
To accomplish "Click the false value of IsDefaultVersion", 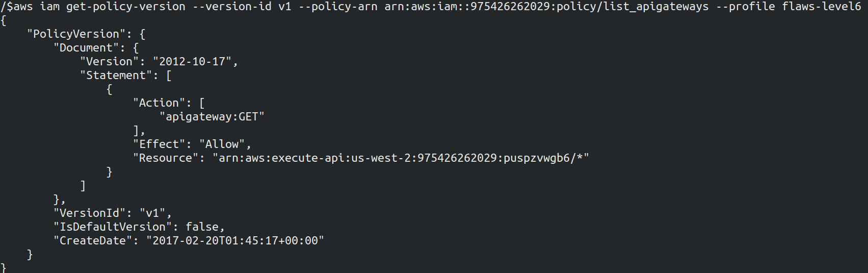I will pyautogui.click(x=202, y=227).
